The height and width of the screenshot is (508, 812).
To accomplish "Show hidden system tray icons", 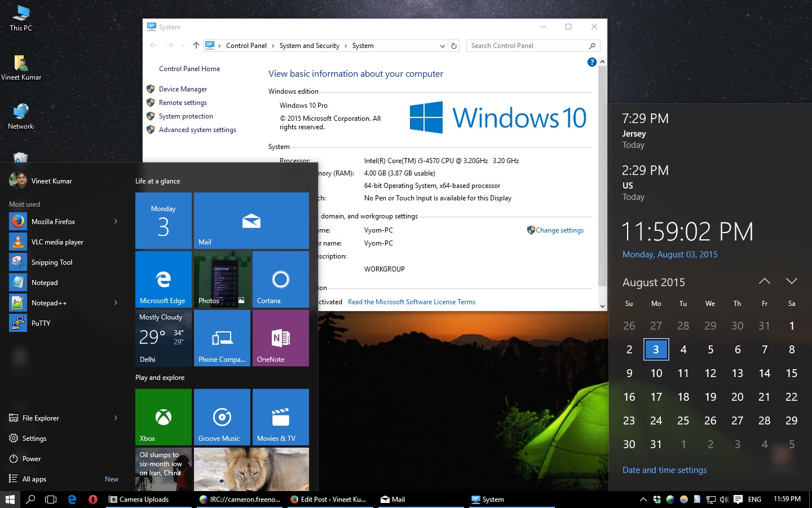I will coord(643,500).
